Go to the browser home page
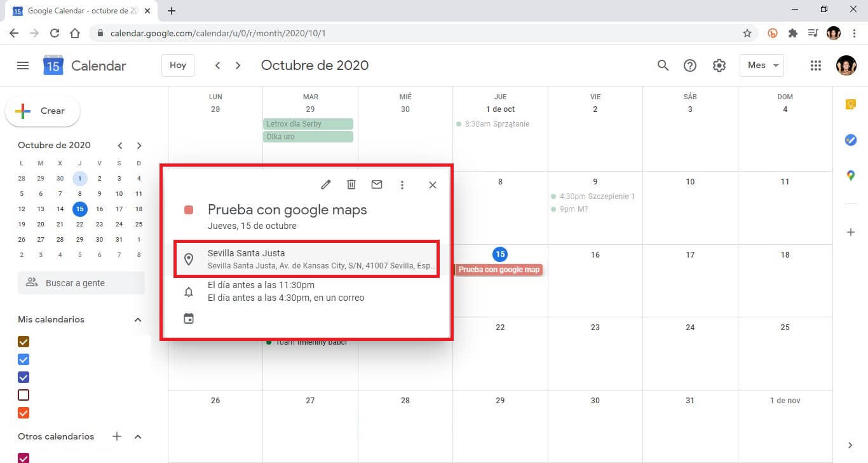This screenshot has height=463, width=868. [75, 33]
